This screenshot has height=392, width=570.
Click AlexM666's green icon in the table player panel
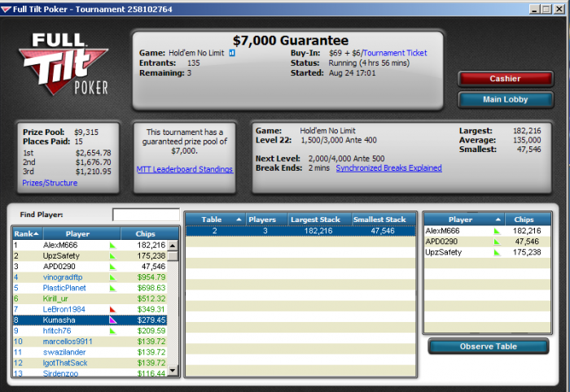[x=497, y=231]
